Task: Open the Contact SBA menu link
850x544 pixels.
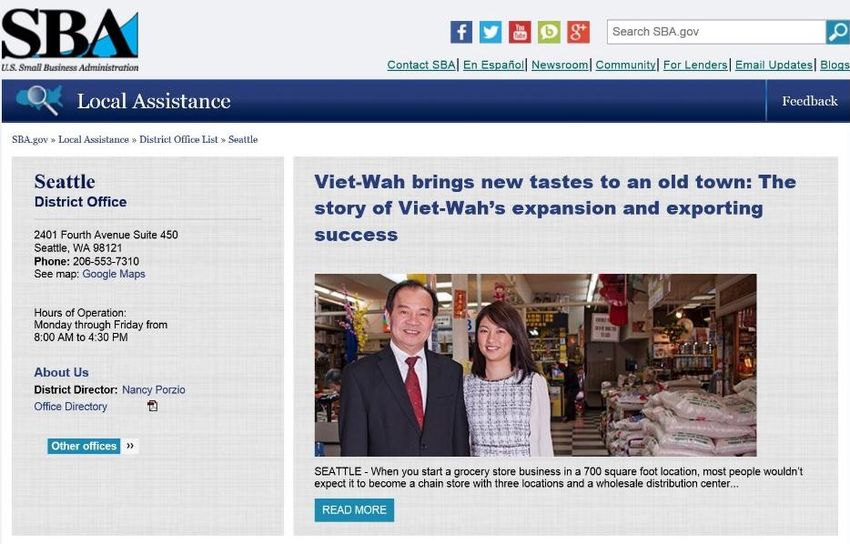Action: [421, 65]
